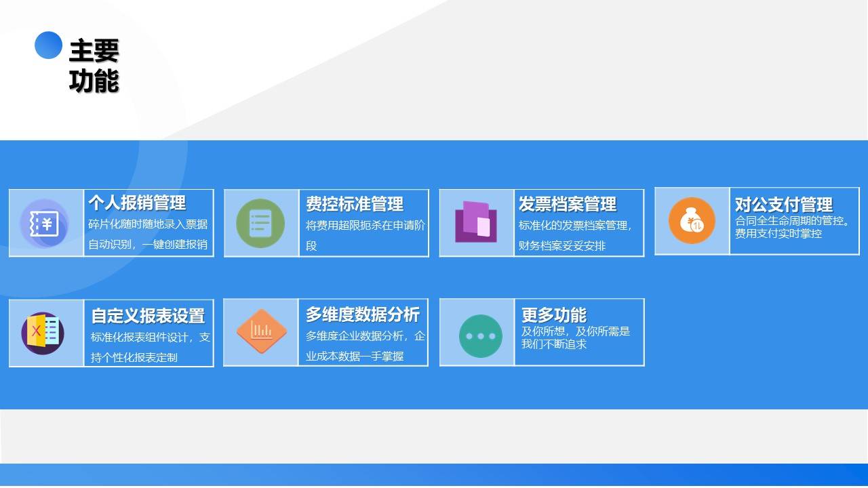Click text 碎片化随时随地录入票据
Screen dimensions: 868x488
pos(148,224)
